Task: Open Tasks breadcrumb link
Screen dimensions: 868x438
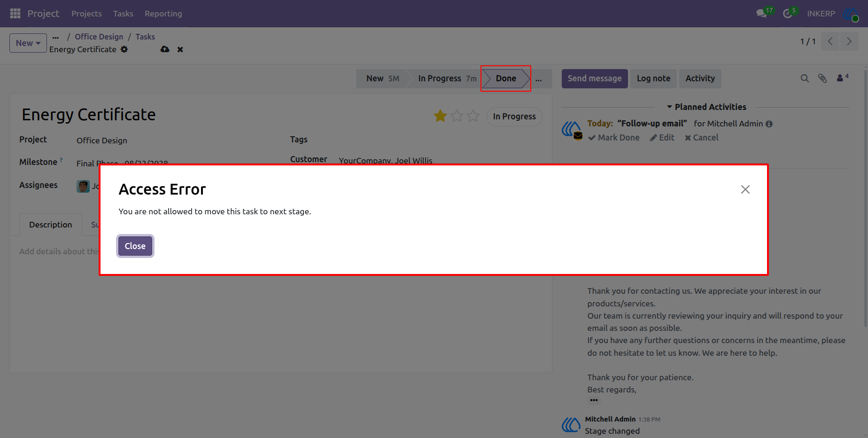Action: point(145,37)
